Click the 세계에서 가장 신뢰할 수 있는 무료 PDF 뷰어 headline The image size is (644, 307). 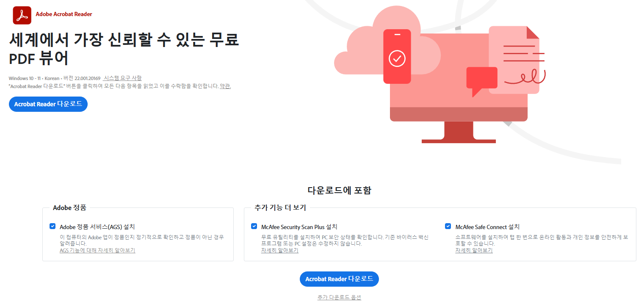124,49
